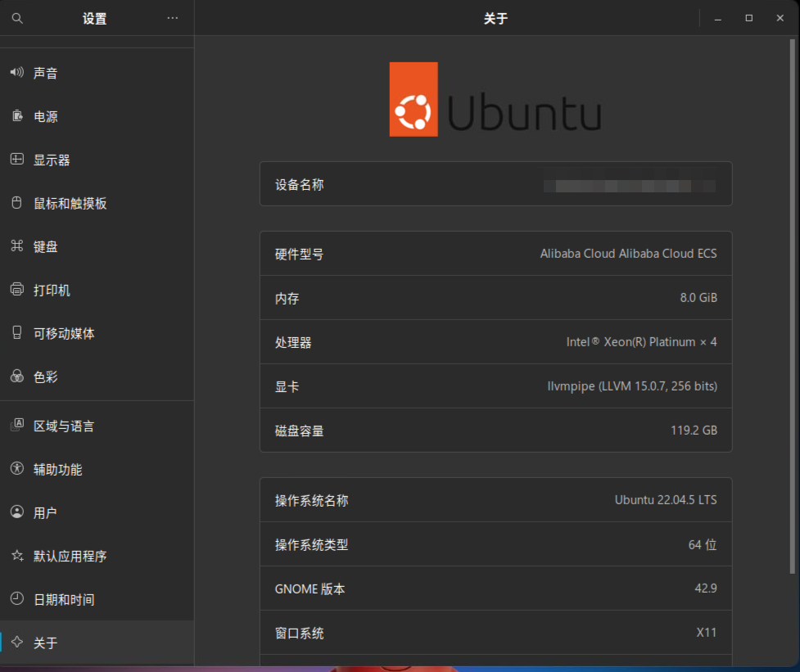800x672 pixels.
Task: Open the 用户 settings panel
Action: click(97, 512)
